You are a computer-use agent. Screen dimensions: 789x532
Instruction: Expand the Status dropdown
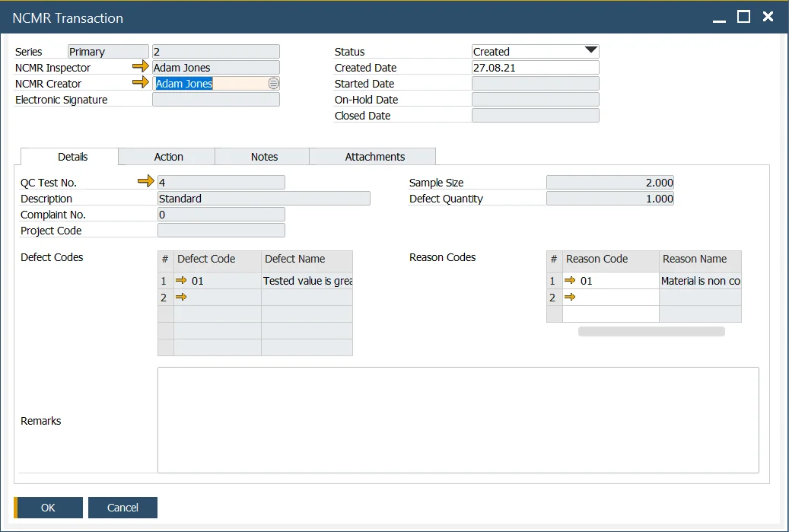pos(590,51)
